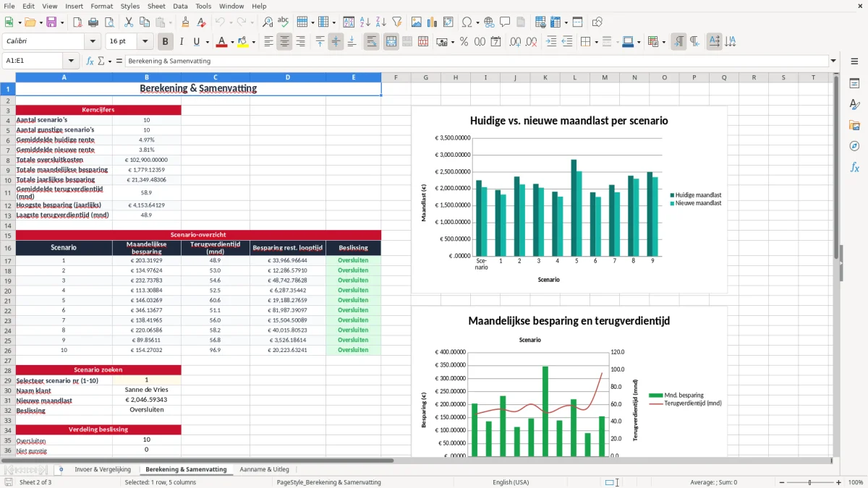Toggle Center Horizontally alignment

point(284,42)
